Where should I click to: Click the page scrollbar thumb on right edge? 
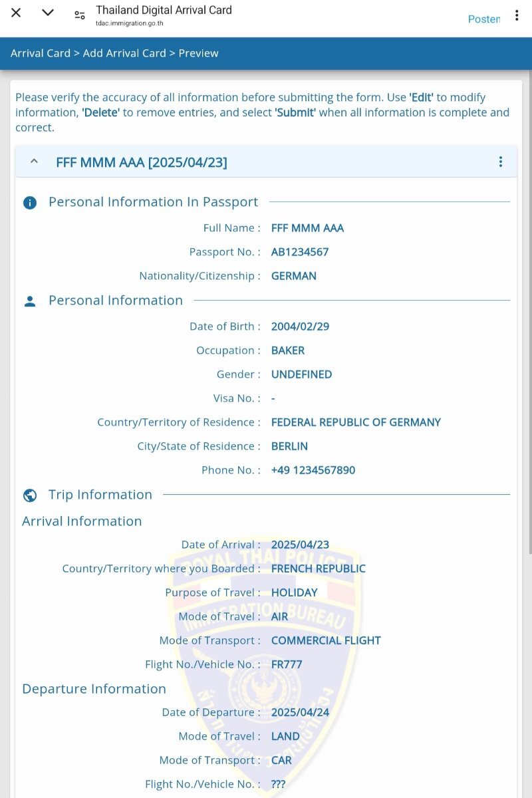click(529, 313)
